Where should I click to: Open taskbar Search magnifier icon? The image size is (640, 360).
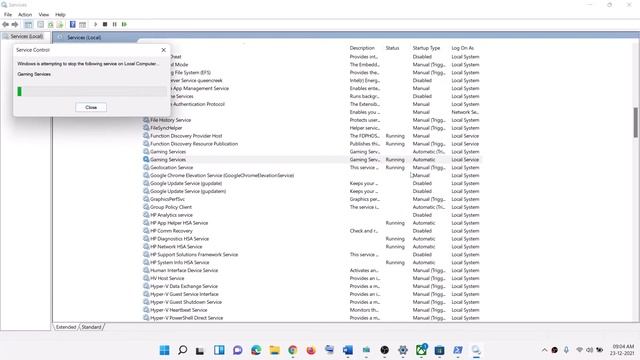point(183,350)
